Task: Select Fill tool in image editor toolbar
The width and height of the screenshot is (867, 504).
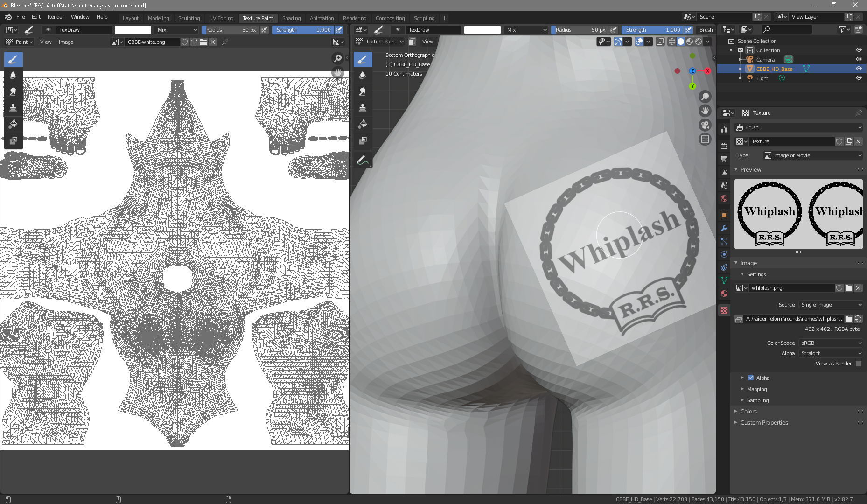Action: [13, 124]
